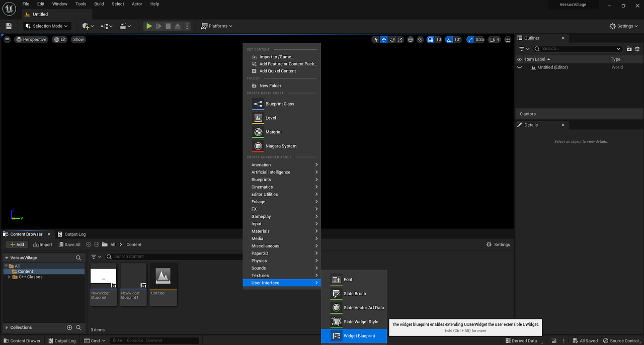Open Outliner settings gear
This screenshot has height=345, width=644.
637,49
